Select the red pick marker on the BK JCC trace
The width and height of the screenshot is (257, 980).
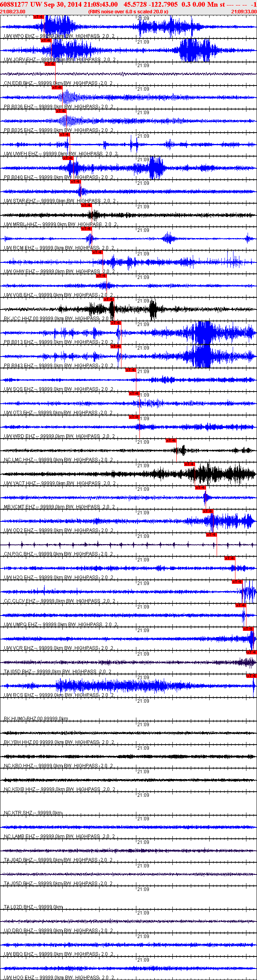tap(109, 299)
